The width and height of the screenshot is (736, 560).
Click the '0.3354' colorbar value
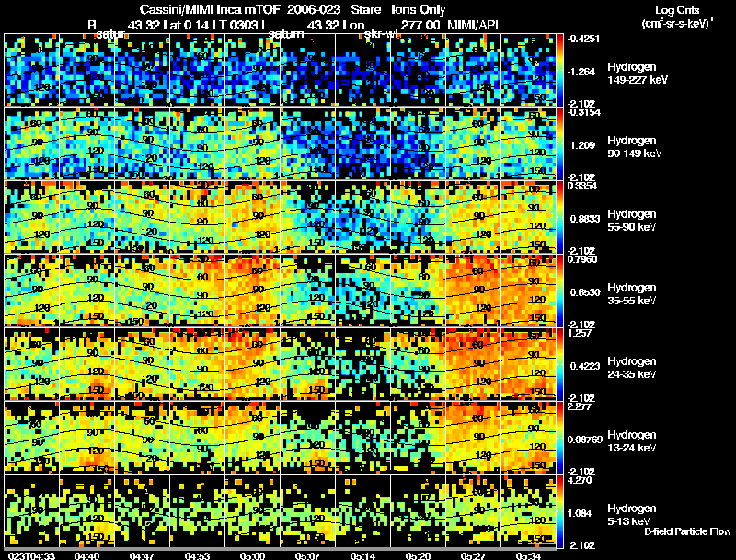(582, 186)
